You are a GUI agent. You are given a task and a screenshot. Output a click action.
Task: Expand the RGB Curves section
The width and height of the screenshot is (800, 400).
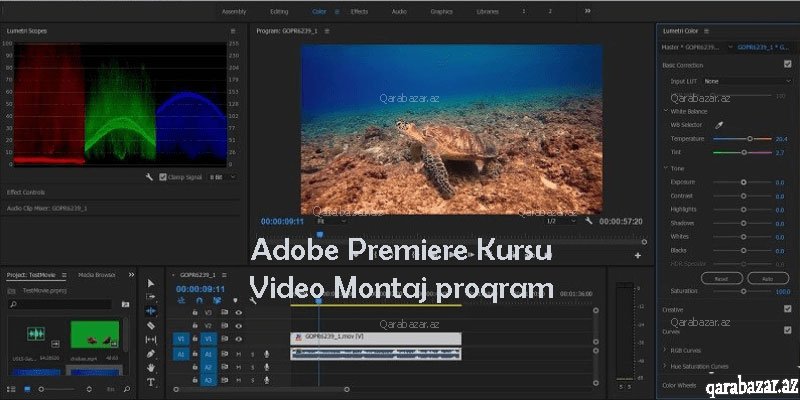coord(665,350)
